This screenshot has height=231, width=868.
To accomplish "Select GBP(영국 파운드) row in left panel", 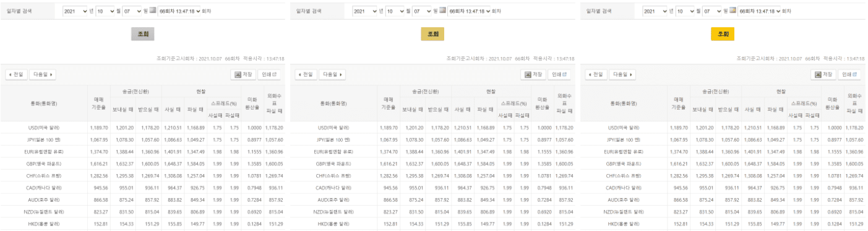I will 142,163.
